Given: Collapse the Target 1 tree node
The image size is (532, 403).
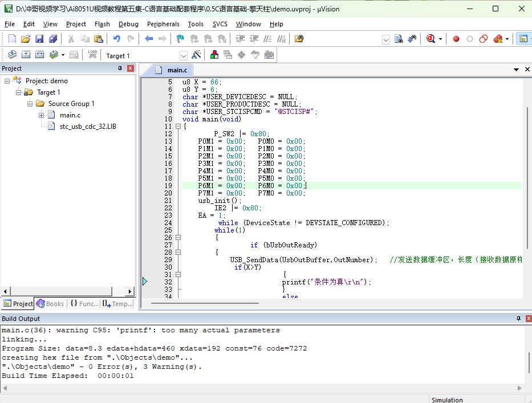Looking at the screenshot, I should 18,92.
